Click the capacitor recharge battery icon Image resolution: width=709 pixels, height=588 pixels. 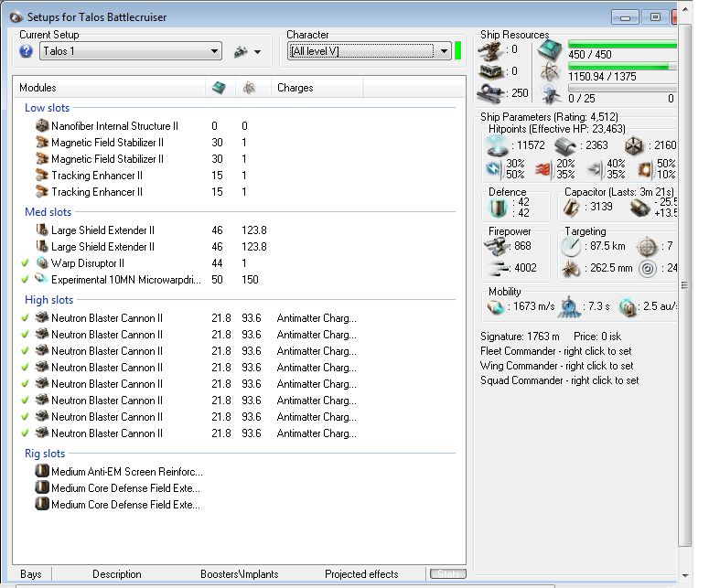point(639,208)
